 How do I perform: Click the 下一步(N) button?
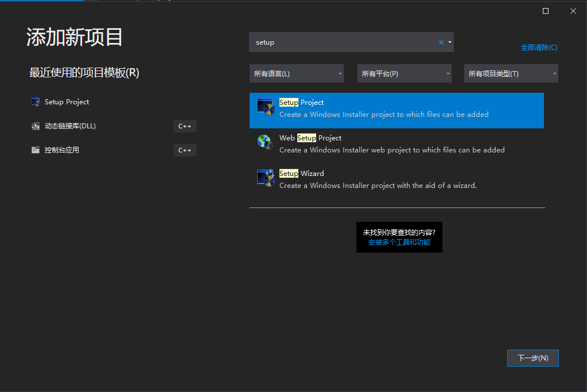pos(532,358)
